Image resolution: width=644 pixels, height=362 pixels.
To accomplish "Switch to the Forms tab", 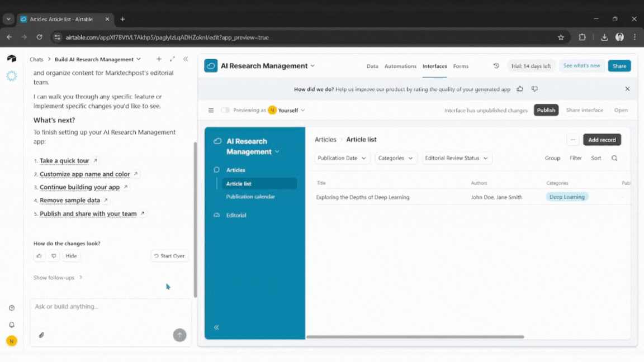I will click(461, 66).
